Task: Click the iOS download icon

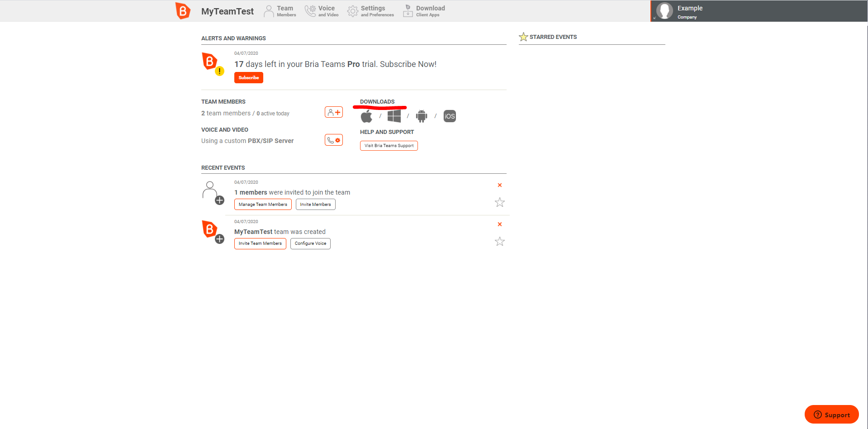Action: pyautogui.click(x=450, y=116)
